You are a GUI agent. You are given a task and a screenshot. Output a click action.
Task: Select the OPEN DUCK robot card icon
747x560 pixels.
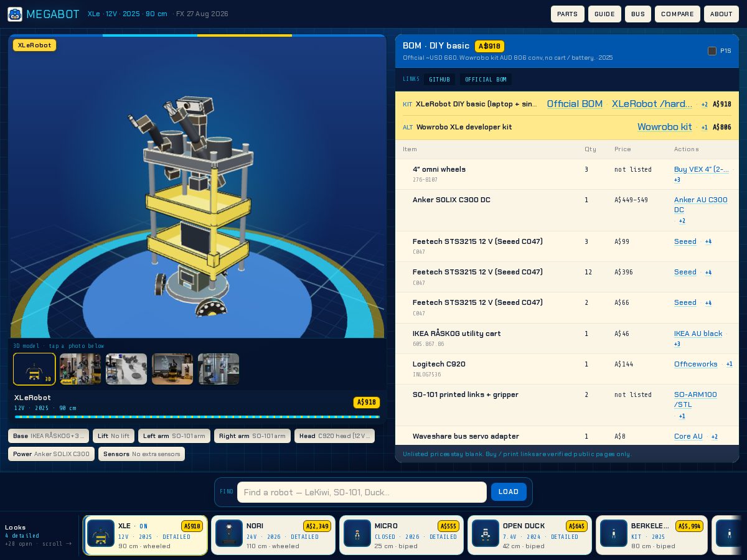486,533
